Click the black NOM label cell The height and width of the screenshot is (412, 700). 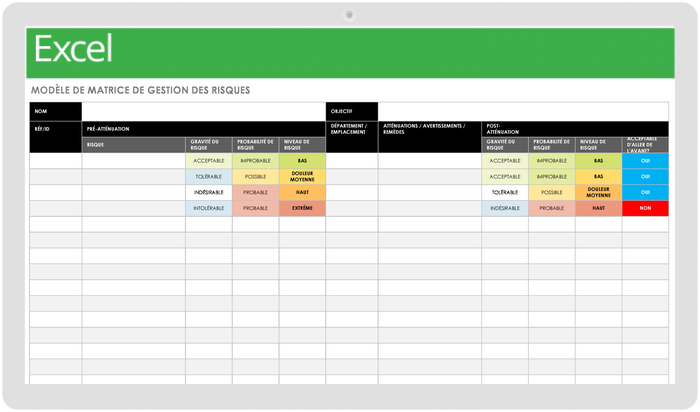coord(55,111)
